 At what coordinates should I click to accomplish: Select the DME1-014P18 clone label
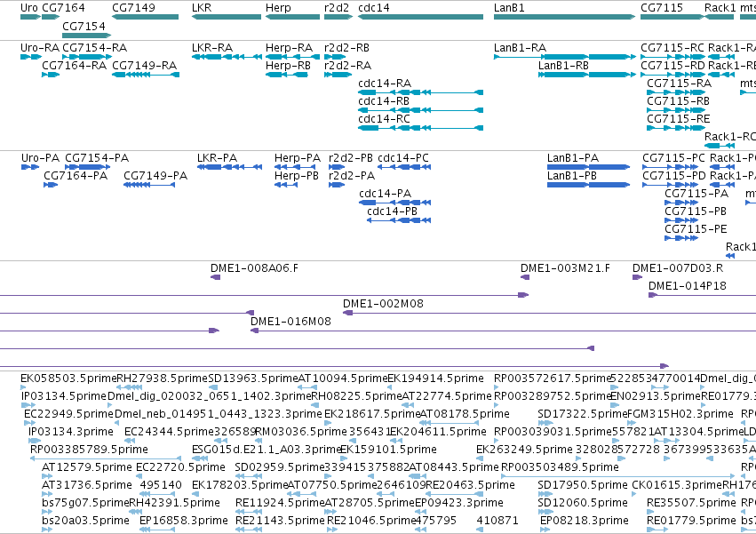click(688, 286)
